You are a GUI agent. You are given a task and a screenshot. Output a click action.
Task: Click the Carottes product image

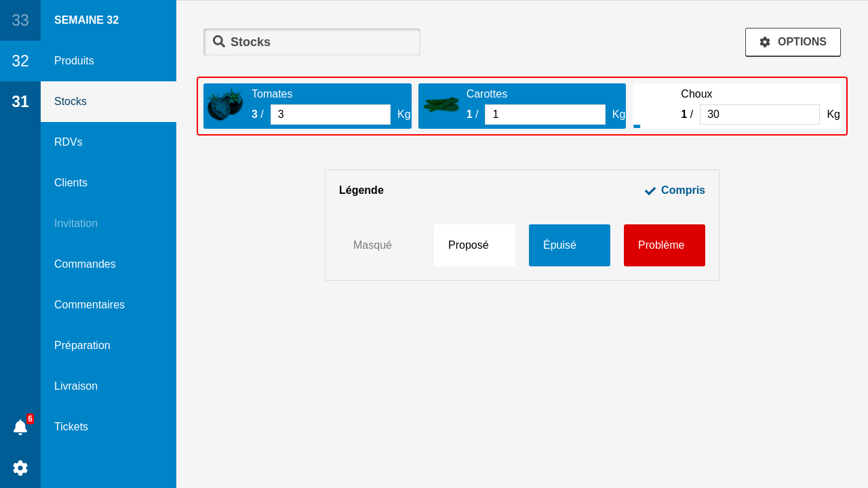tap(441, 105)
